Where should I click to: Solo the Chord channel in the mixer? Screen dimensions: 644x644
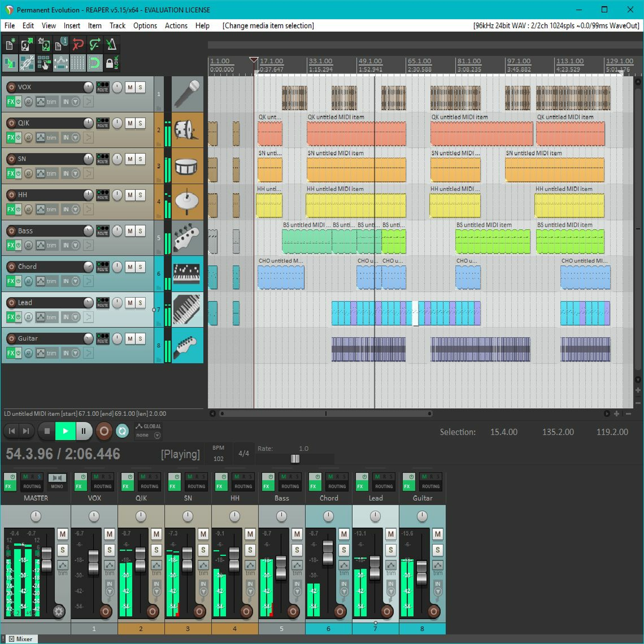point(344,550)
